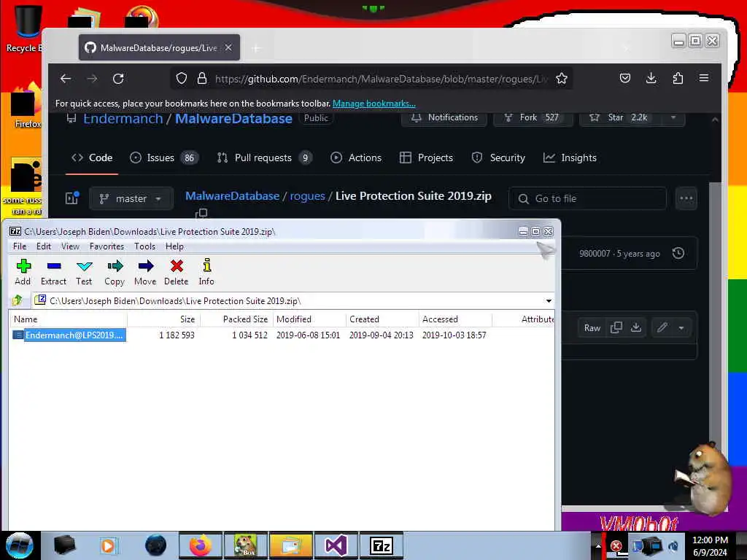Open the Projects tab on GitHub
The width and height of the screenshot is (747, 560).
click(x=426, y=157)
